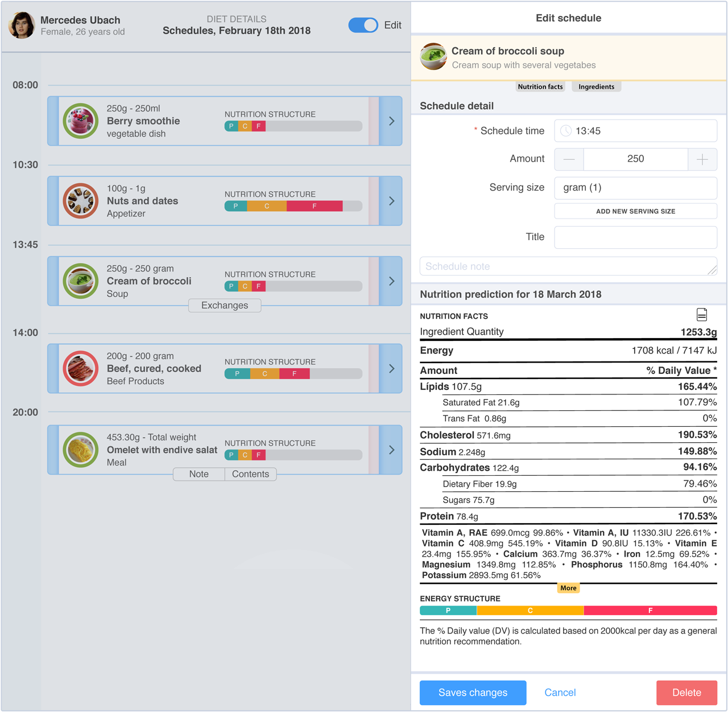This screenshot has width=728, height=712.
Task: Switch to the Ingredients tab
Action: [x=597, y=87]
